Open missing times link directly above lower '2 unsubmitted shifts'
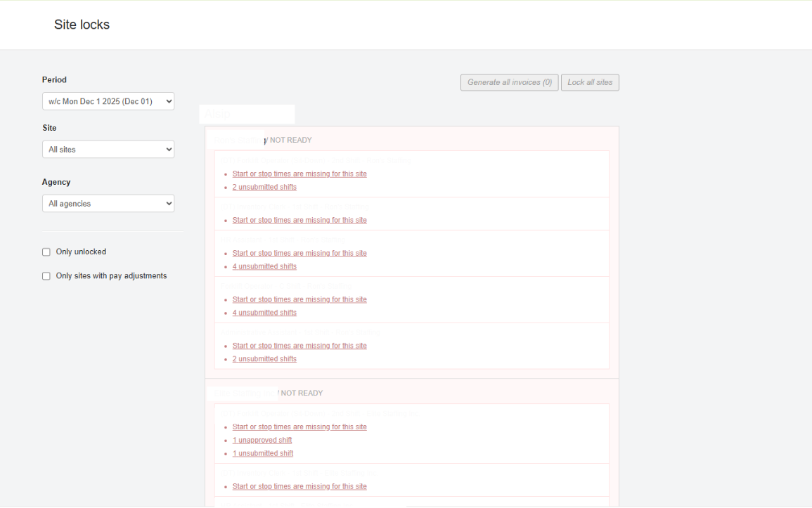Screen dimensions: 812x508 (299, 346)
